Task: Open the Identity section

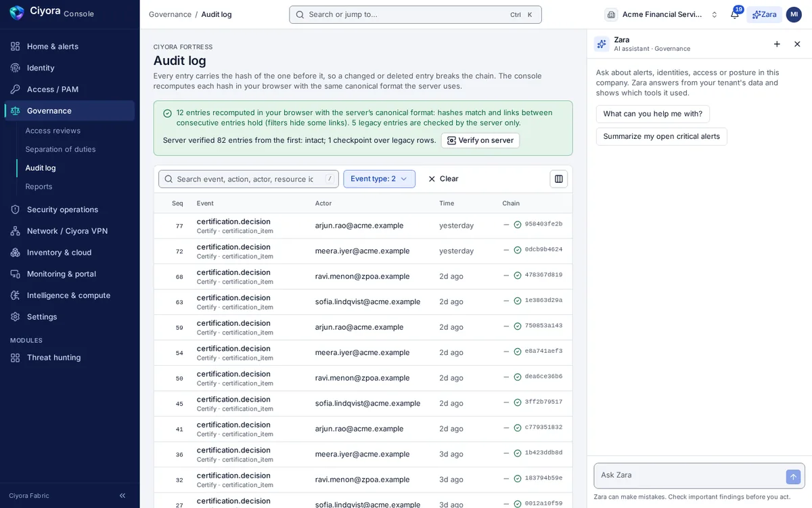Action: coord(70,68)
